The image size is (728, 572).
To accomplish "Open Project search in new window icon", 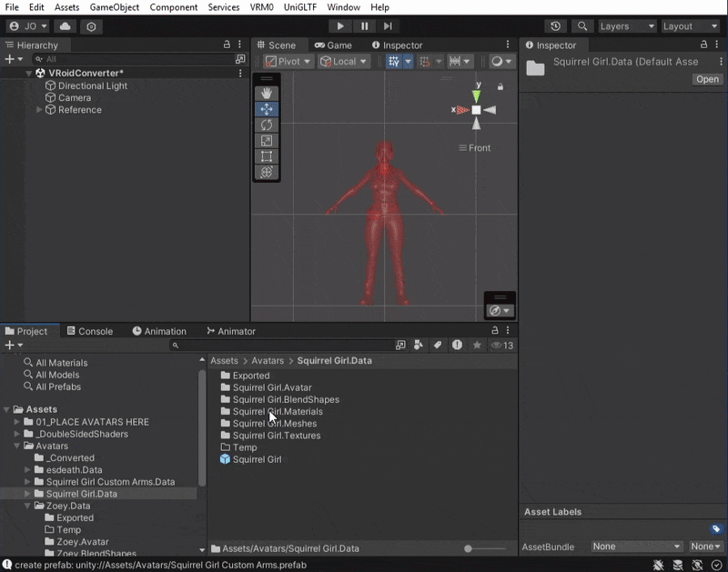I will [400, 346].
